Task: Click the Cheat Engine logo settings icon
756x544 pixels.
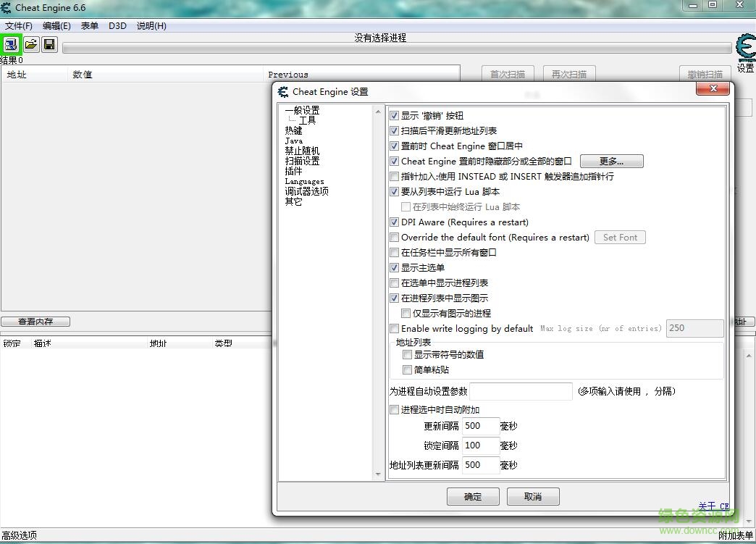Action: [745, 49]
